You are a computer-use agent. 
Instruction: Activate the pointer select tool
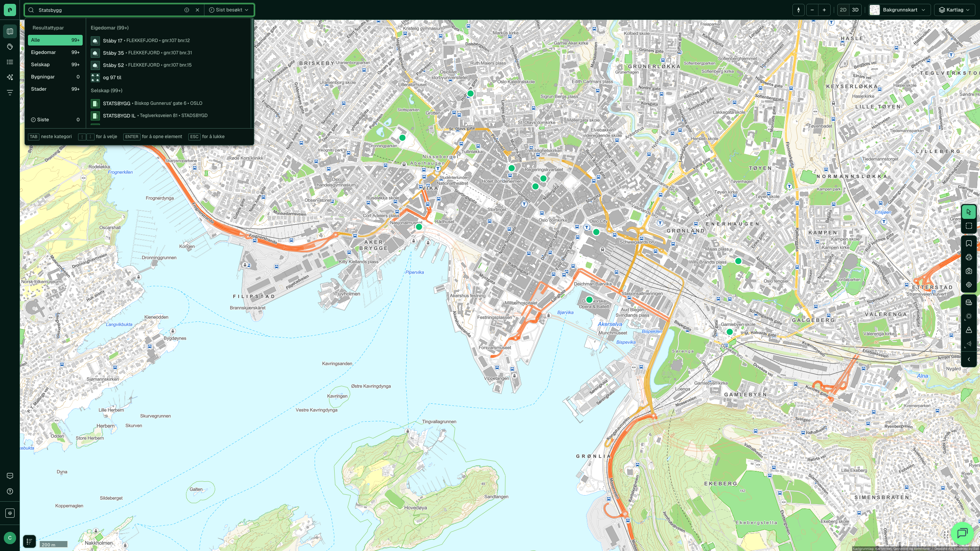coord(969,212)
